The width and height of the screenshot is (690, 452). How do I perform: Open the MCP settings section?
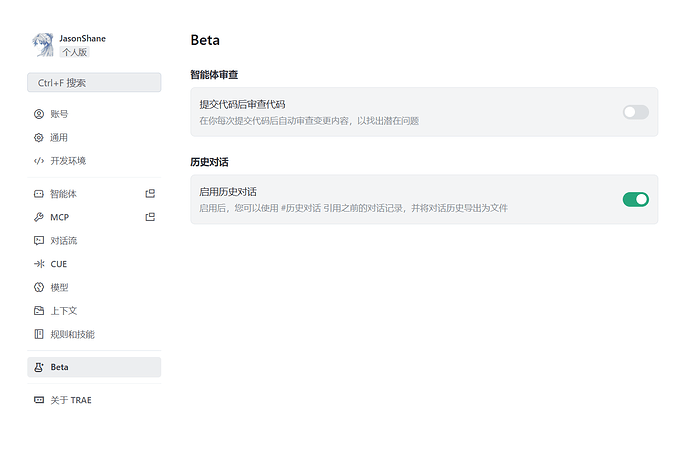[x=94, y=217]
